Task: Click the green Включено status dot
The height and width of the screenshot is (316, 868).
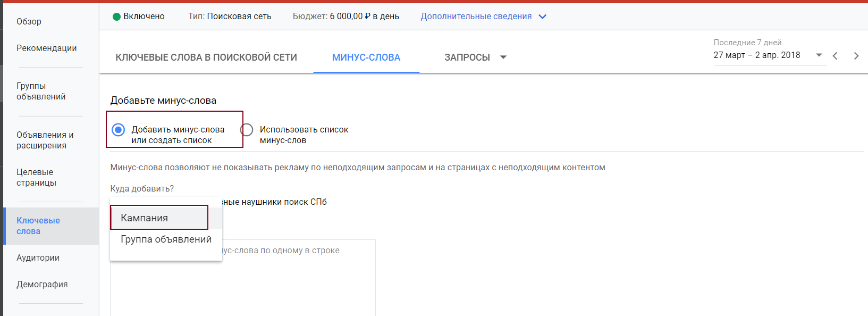Action: click(117, 16)
